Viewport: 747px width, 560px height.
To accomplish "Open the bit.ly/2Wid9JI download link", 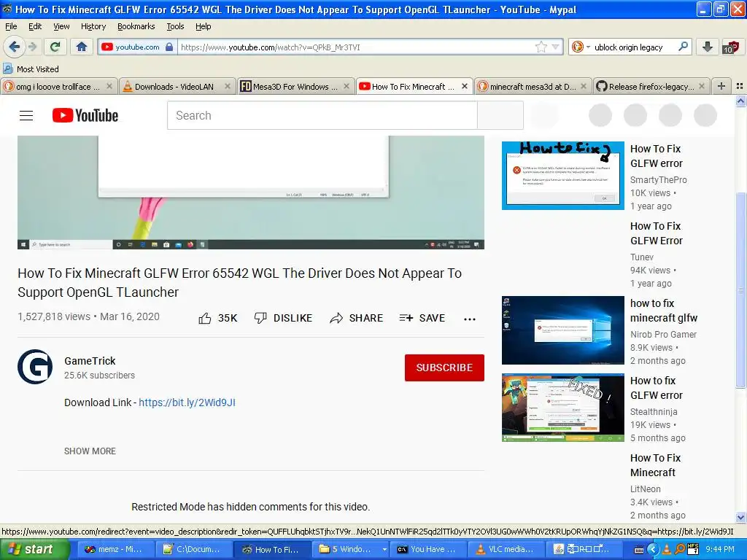I will (187, 402).
